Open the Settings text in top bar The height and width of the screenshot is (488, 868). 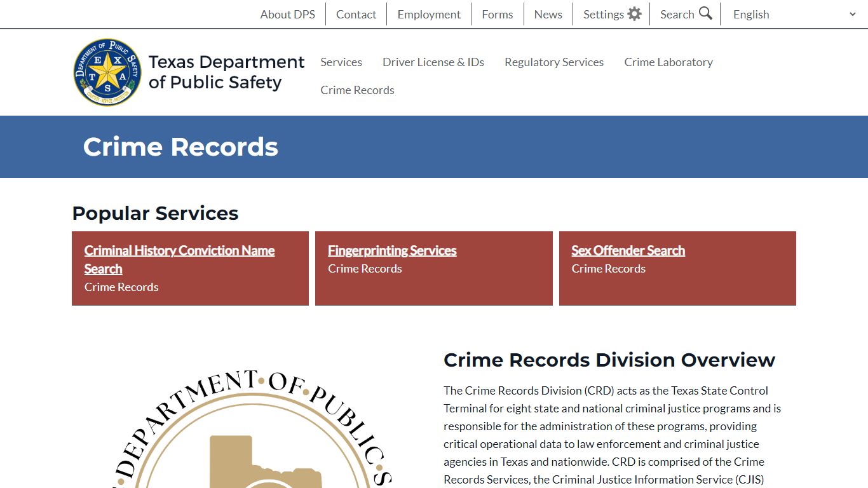click(x=603, y=14)
